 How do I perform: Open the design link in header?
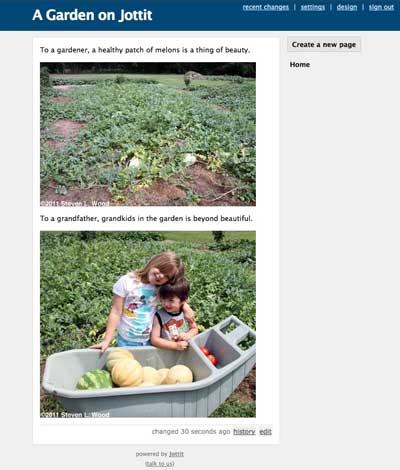[x=347, y=7]
